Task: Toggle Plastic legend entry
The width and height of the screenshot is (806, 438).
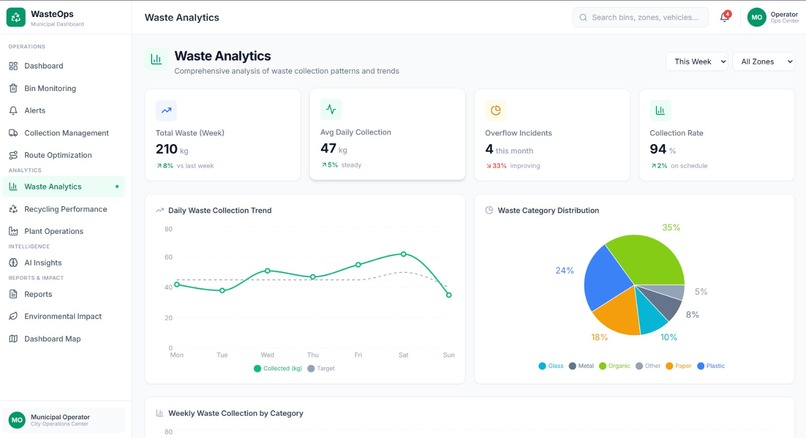Action: click(711, 366)
